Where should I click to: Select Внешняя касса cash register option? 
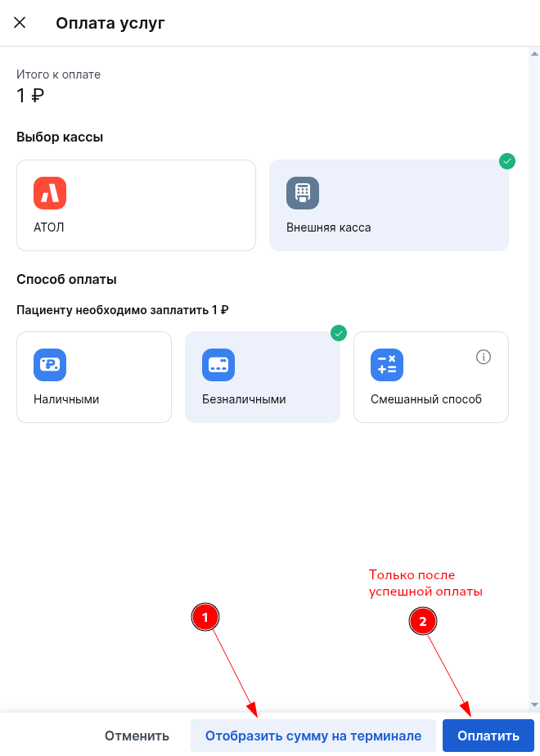click(x=389, y=205)
